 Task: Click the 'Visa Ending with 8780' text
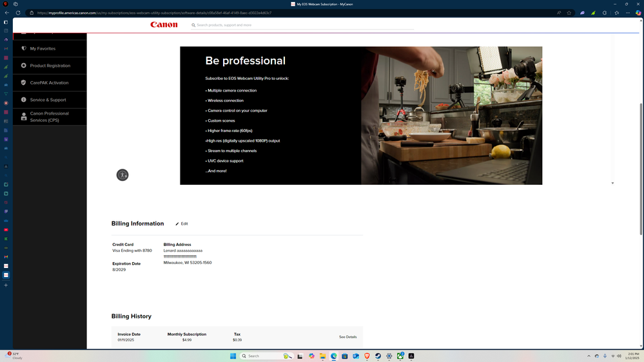click(132, 251)
